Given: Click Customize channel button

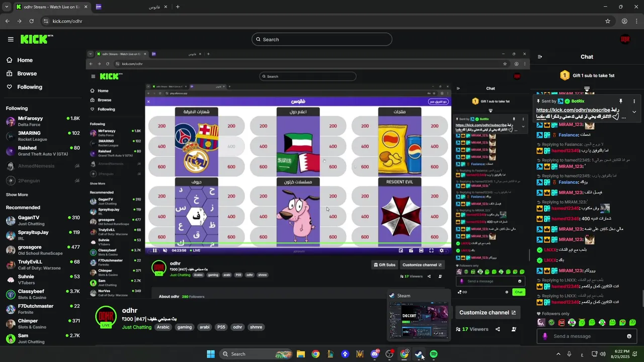Looking at the screenshot, I should 488,312.
